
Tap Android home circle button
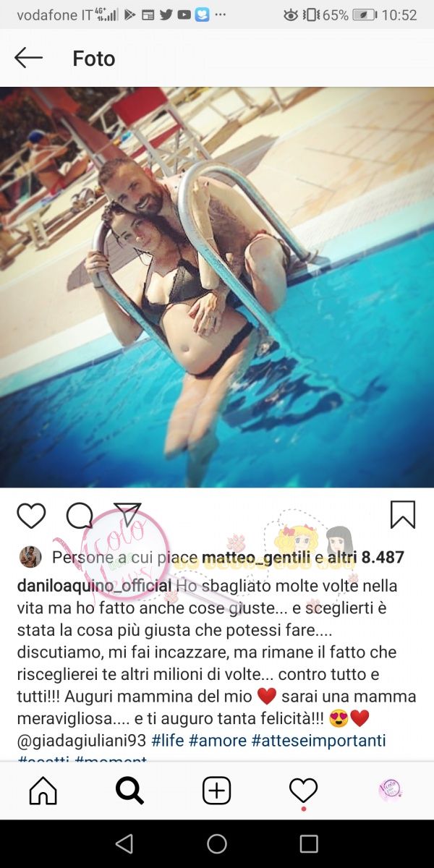217,843
